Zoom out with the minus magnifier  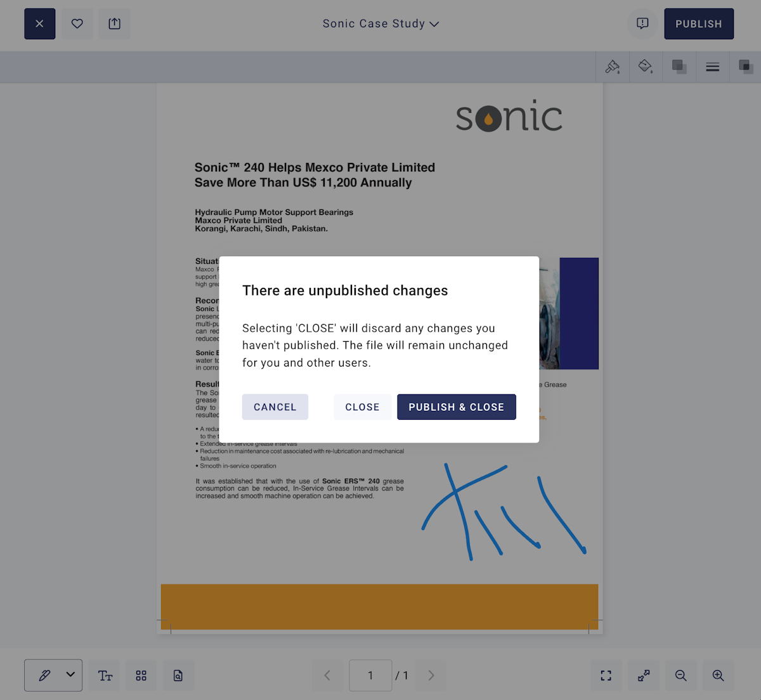tap(681, 676)
